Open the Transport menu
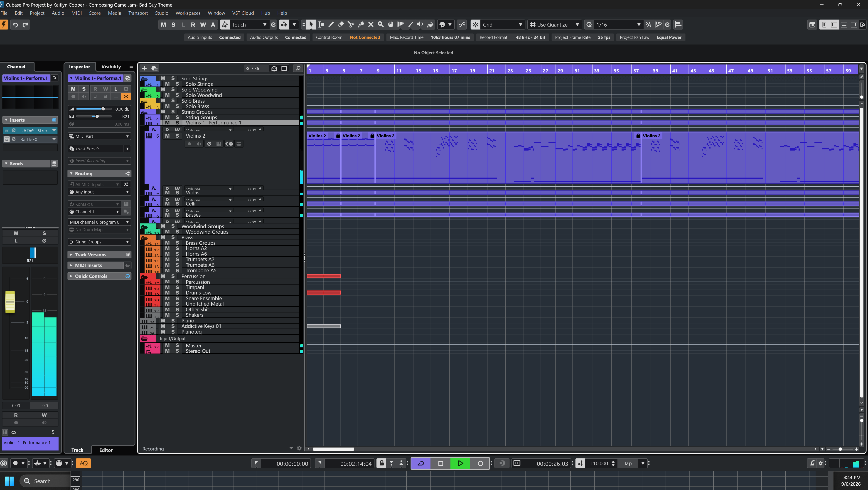Viewport: 868px width, 490px height. pyautogui.click(x=138, y=13)
